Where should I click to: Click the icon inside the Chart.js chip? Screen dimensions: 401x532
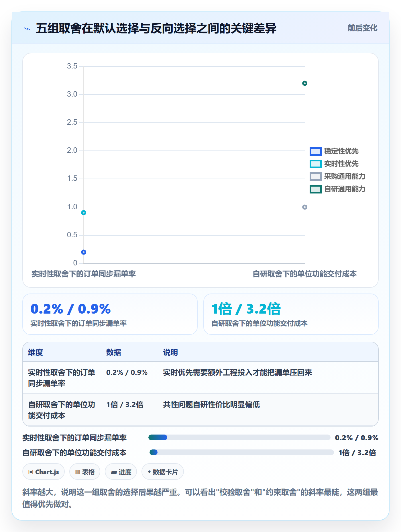[x=31, y=472]
